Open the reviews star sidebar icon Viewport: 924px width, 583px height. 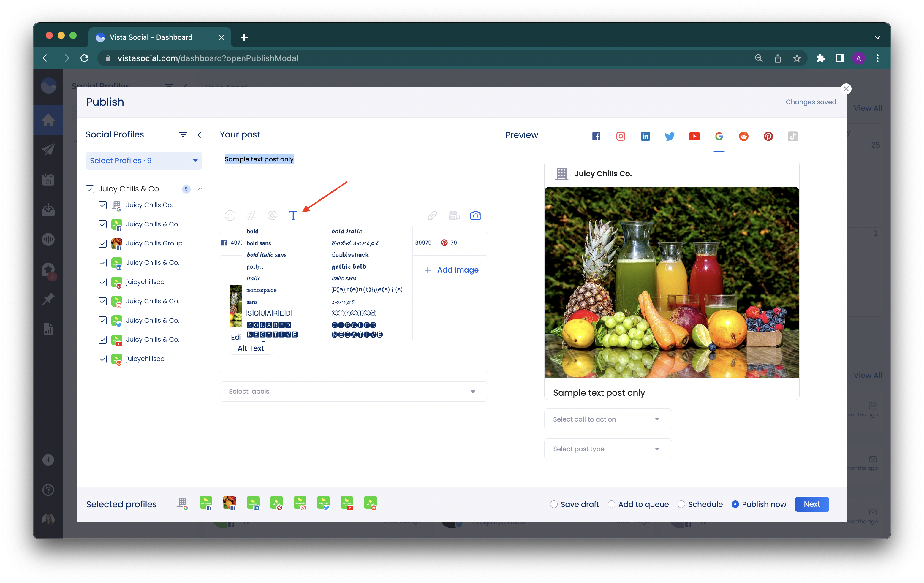[x=48, y=270]
